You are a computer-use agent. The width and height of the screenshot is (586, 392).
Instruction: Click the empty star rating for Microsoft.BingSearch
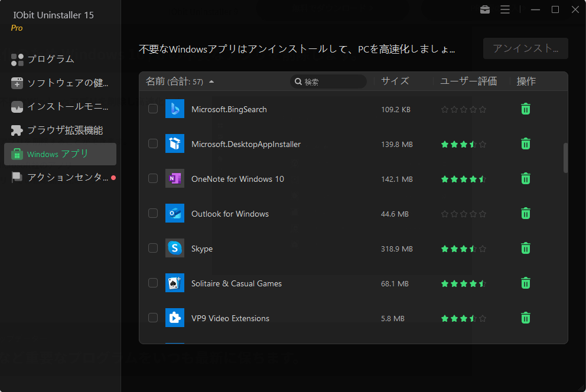(463, 109)
